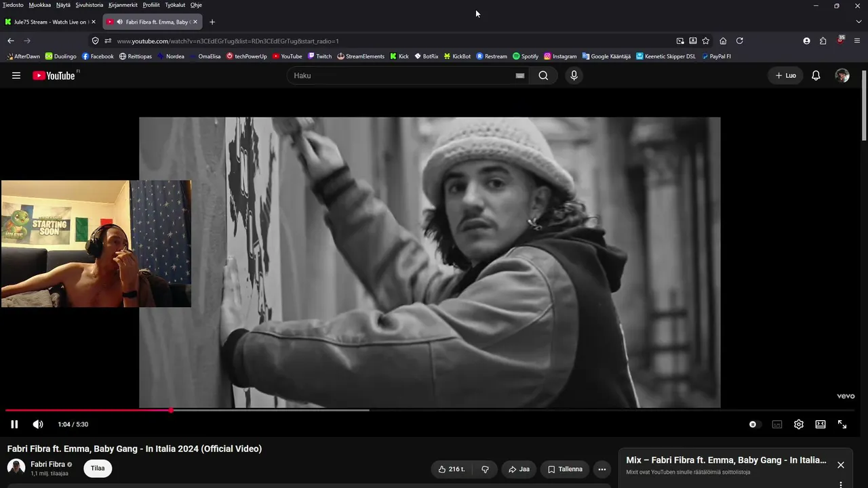Open the picture-in-picture icon in address bar
Image resolution: width=868 pixels, height=488 pixels.
point(680,41)
